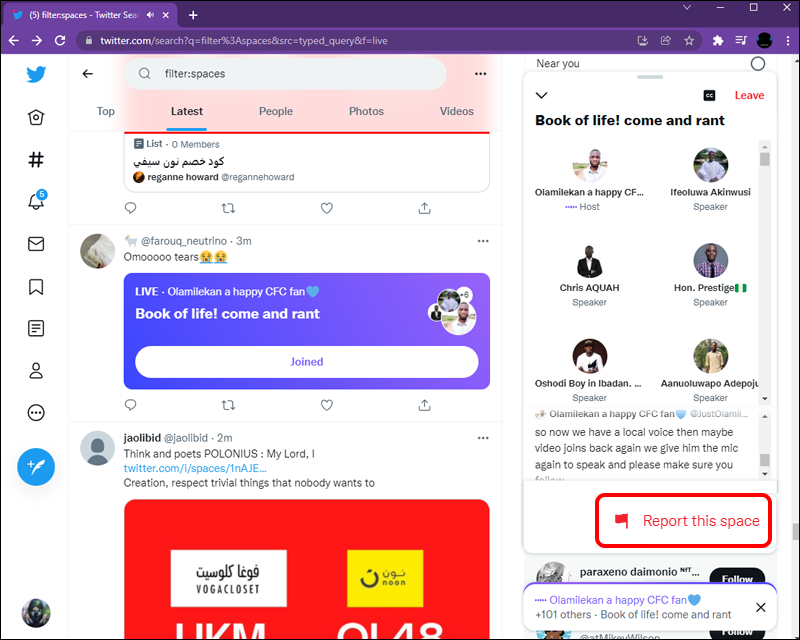Open the Twitter bird home logo
This screenshot has width=800, height=640.
pos(36,75)
